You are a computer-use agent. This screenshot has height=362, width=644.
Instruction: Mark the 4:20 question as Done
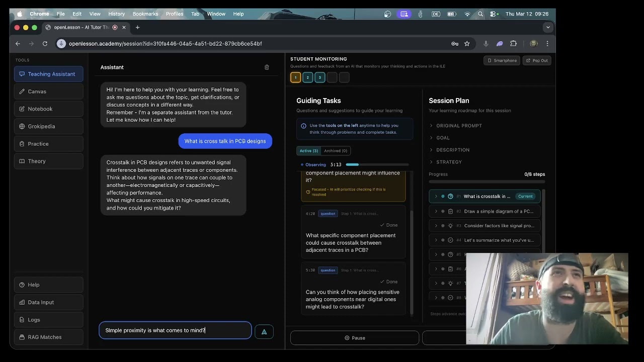coord(388,225)
